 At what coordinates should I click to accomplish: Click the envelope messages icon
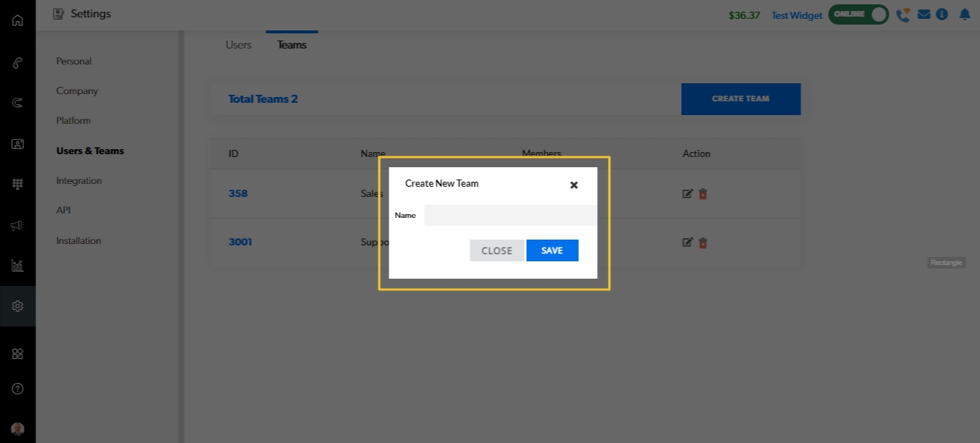pos(924,14)
